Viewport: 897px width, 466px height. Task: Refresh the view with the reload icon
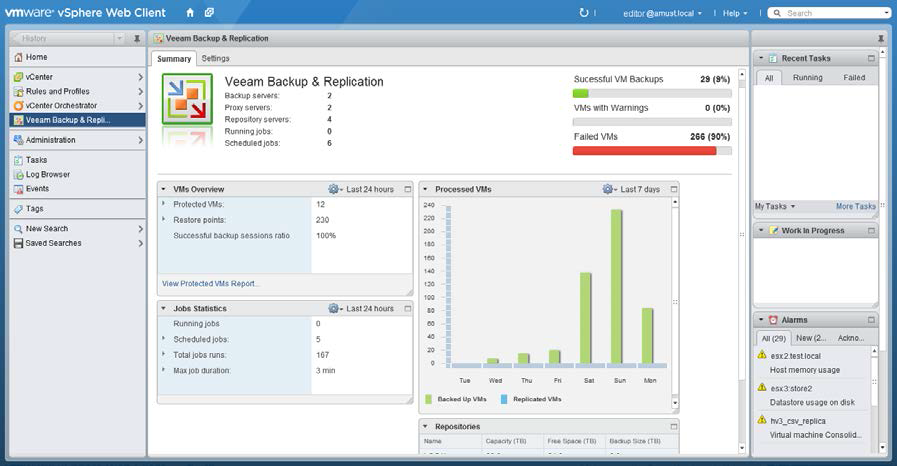(584, 13)
